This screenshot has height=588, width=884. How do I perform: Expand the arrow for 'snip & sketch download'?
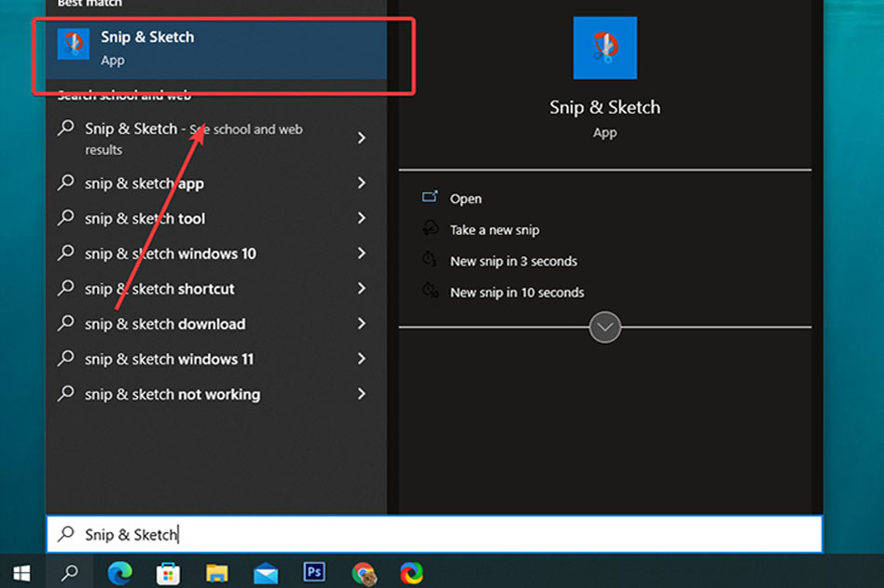point(362,323)
